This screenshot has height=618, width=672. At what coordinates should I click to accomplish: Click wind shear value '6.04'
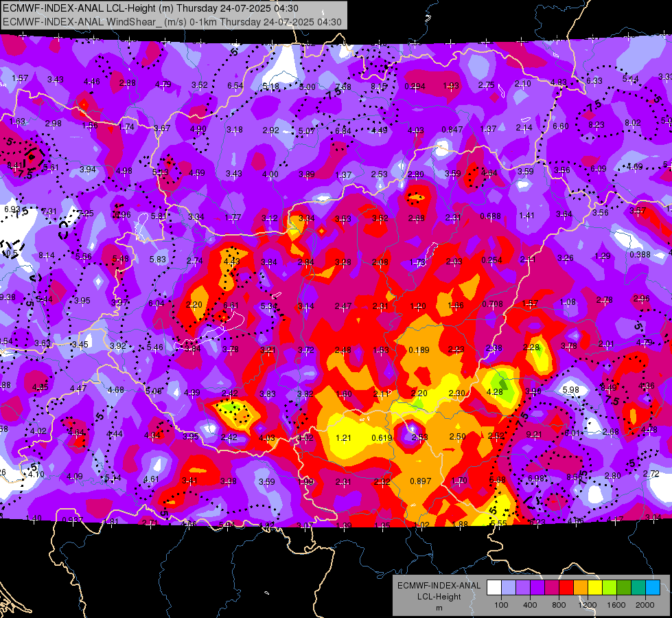coord(157,304)
